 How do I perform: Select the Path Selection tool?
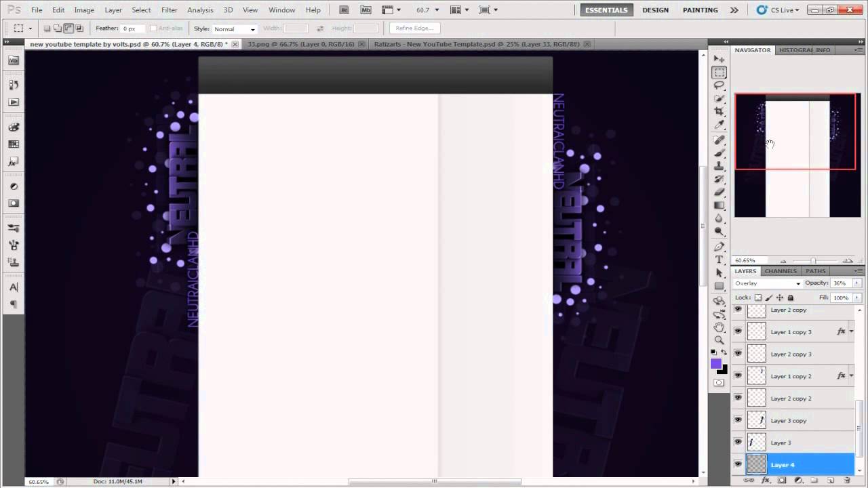tap(719, 272)
